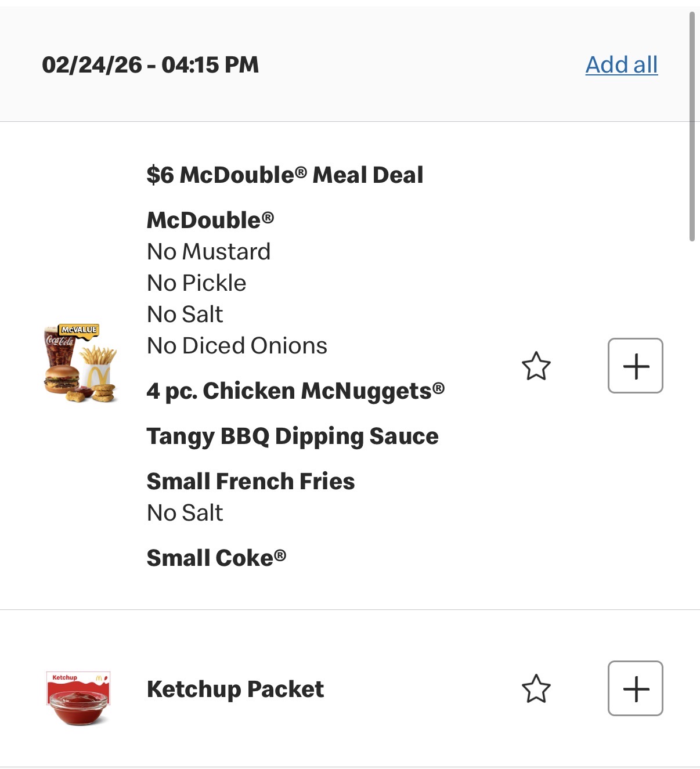
Task: Click the Ketchup Packet product image
Action: click(x=78, y=698)
